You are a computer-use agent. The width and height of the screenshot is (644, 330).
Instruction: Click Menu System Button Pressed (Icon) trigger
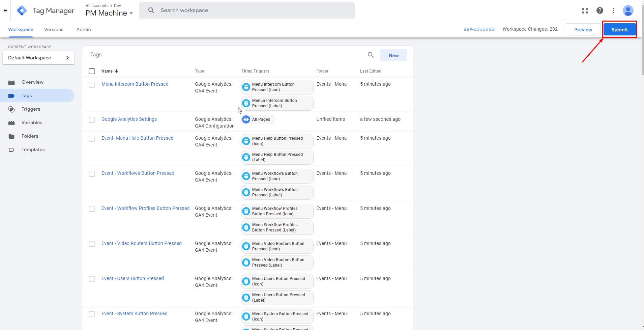pyautogui.click(x=277, y=317)
